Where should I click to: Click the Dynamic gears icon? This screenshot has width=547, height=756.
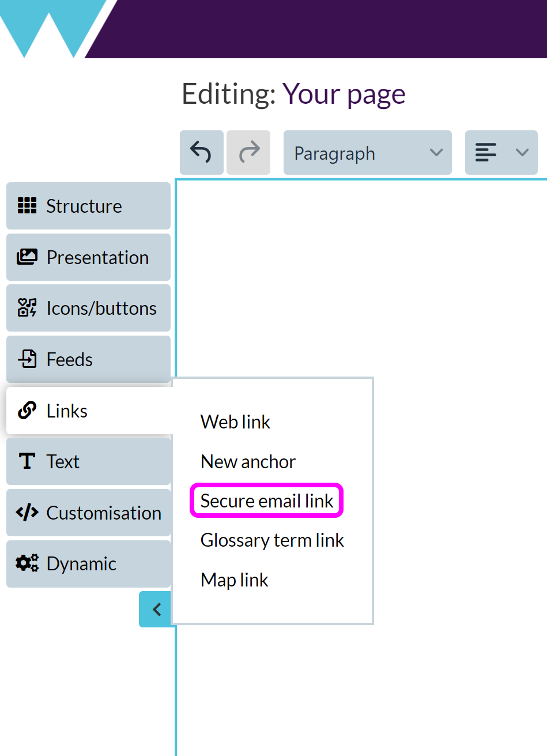(27, 563)
